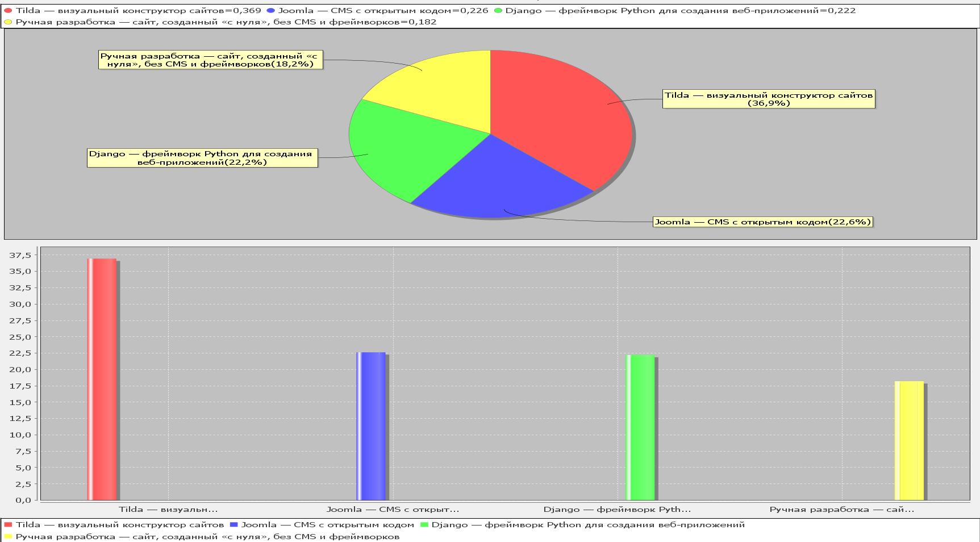The width and height of the screenshot is (980, 542).
Task: Click y-axis value 35,0
Action: [x=20, y=272]
